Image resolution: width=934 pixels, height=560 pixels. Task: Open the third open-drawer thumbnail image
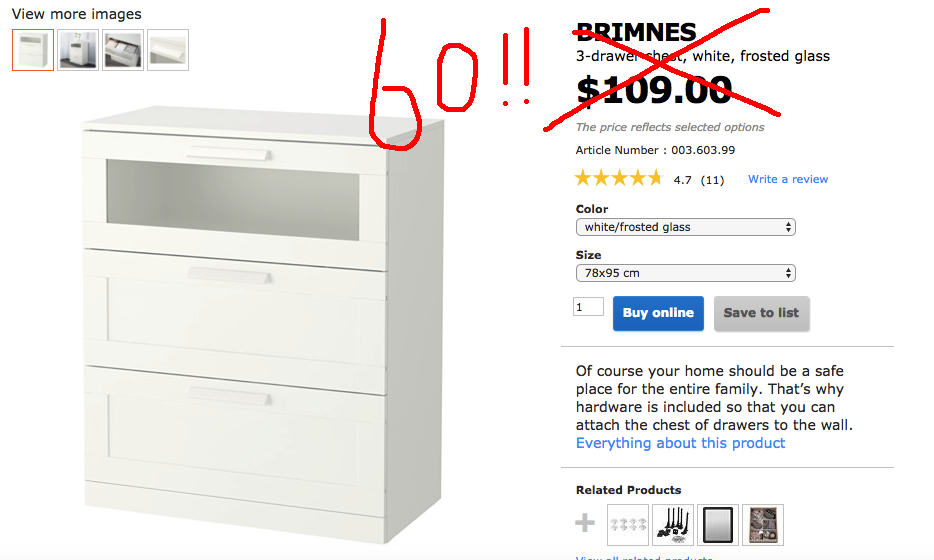(123, 50)
